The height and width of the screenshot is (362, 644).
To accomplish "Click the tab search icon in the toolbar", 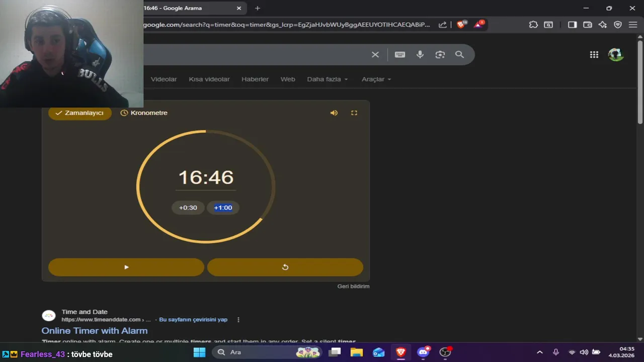I will (x=548, y=25).
